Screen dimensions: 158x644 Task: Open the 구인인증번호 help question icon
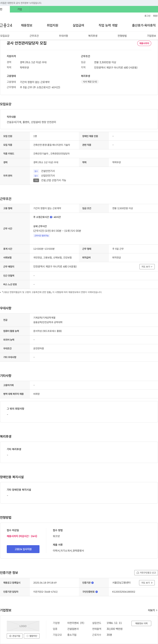coord(96,592)
